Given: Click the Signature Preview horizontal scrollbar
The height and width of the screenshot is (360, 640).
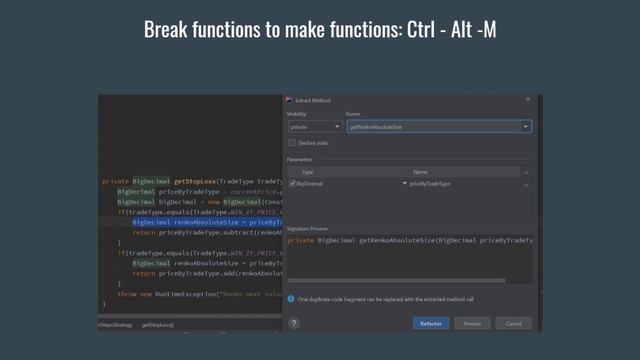Looking at the screenshot, I should (x=396, y=280).
